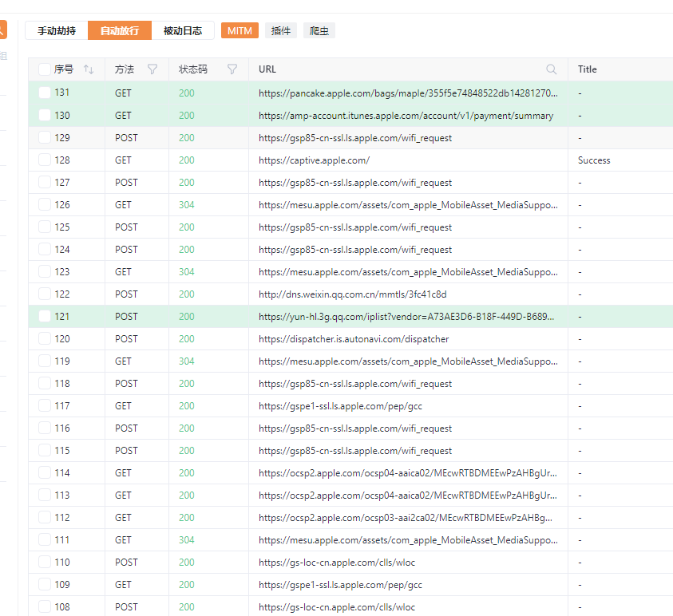
Task: Select the dns.weixin.qq.com.cn URL
Action: click(x=353, y=294)
